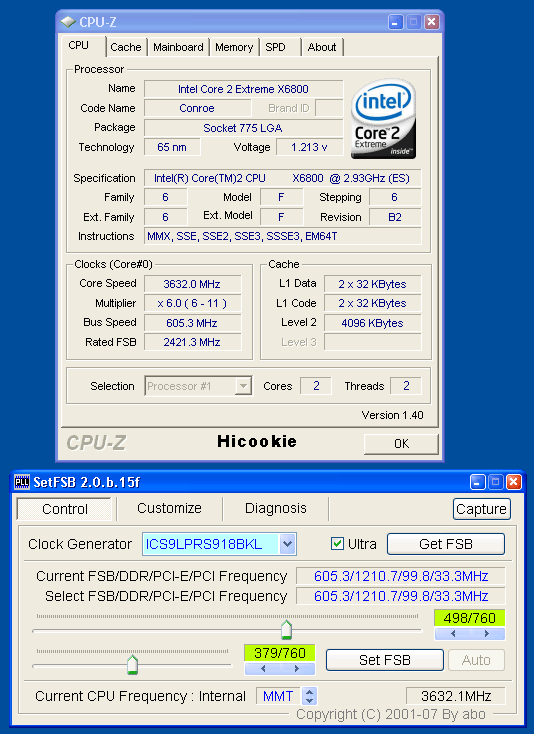The width and height of the screenshot is (534, 734).
Task: Click the Set FSB button
Action: point(385,660)
